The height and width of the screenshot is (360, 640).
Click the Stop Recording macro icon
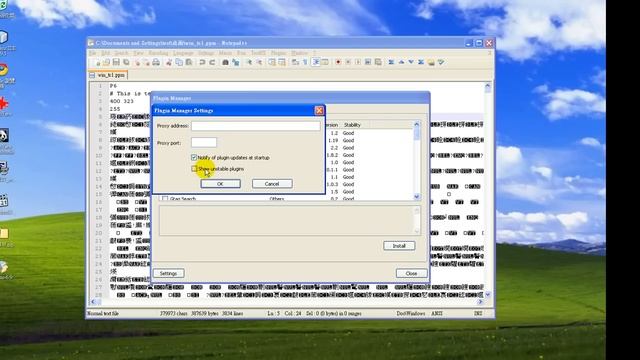(x=348, y=62)
